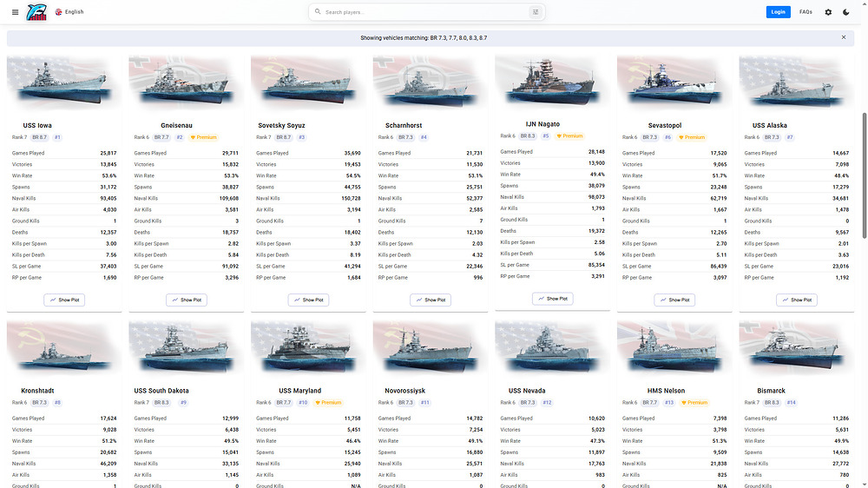Dismiss the BR filter banner
Viewport: 868px width, 488px height.
click(x=844, y=37)
